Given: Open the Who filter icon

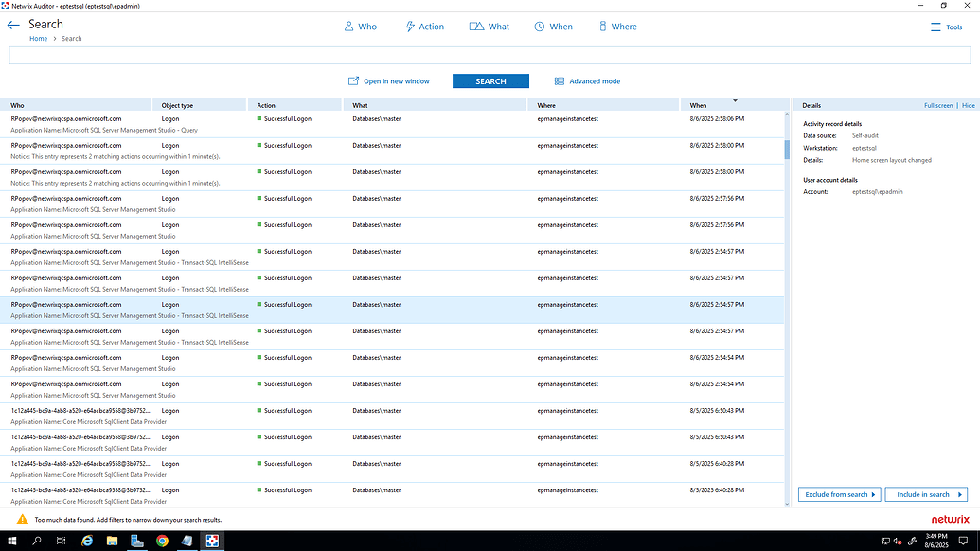Looking at the screenshot, I should pyautogui.click(x=347, y=26).
